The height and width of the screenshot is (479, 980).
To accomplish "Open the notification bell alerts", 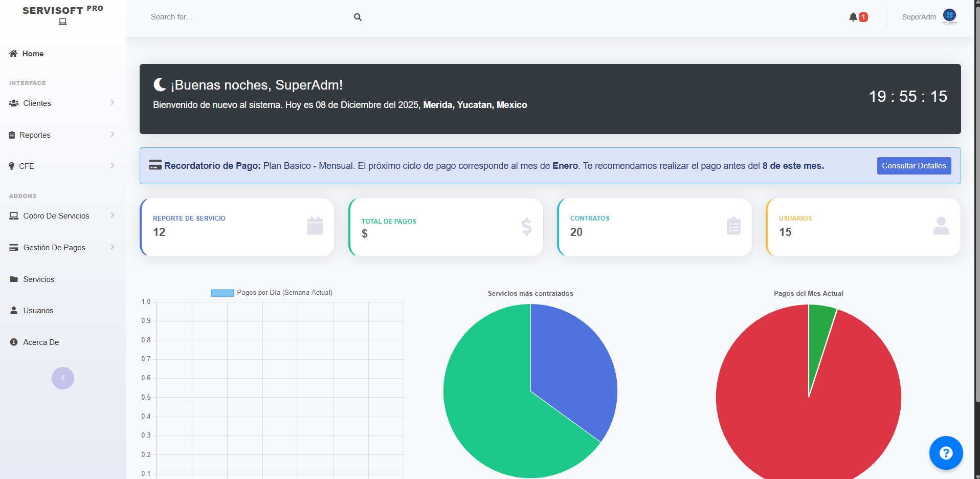I will pyautogui.click(x=853, y=16).
